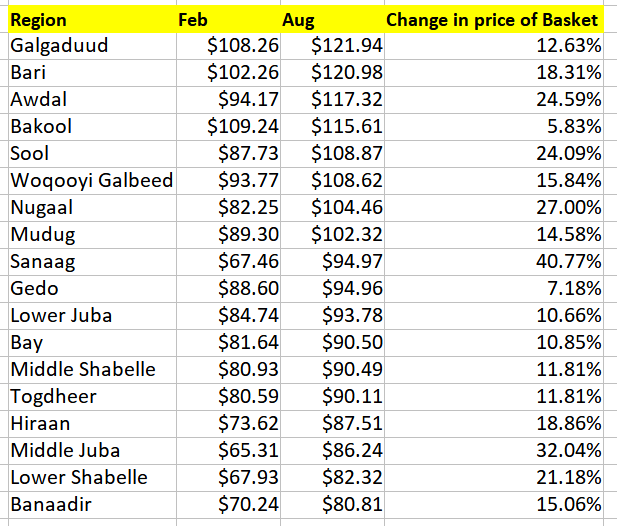
Task: Click Togdheer's Aug value $90.11
Action: coord(332,397)
